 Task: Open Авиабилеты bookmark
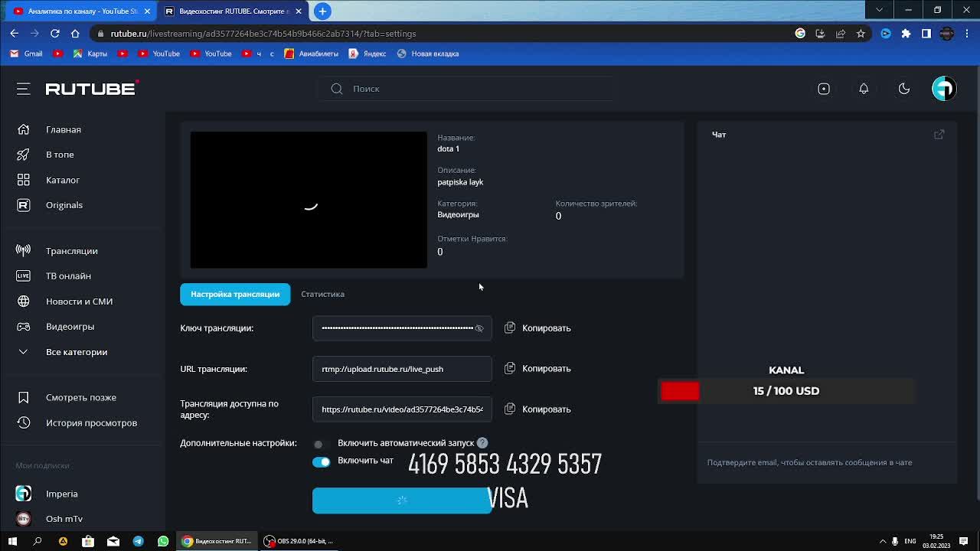[312, 54]
